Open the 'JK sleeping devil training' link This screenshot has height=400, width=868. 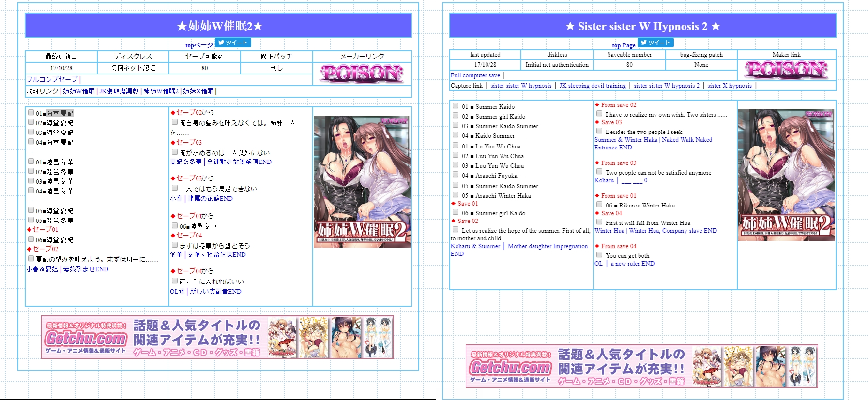click(593, 86)
